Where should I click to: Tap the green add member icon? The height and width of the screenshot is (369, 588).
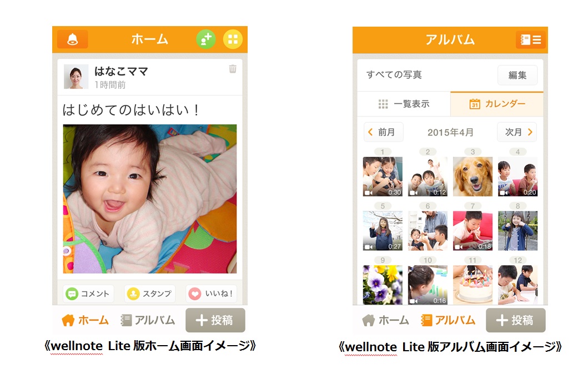206,39
